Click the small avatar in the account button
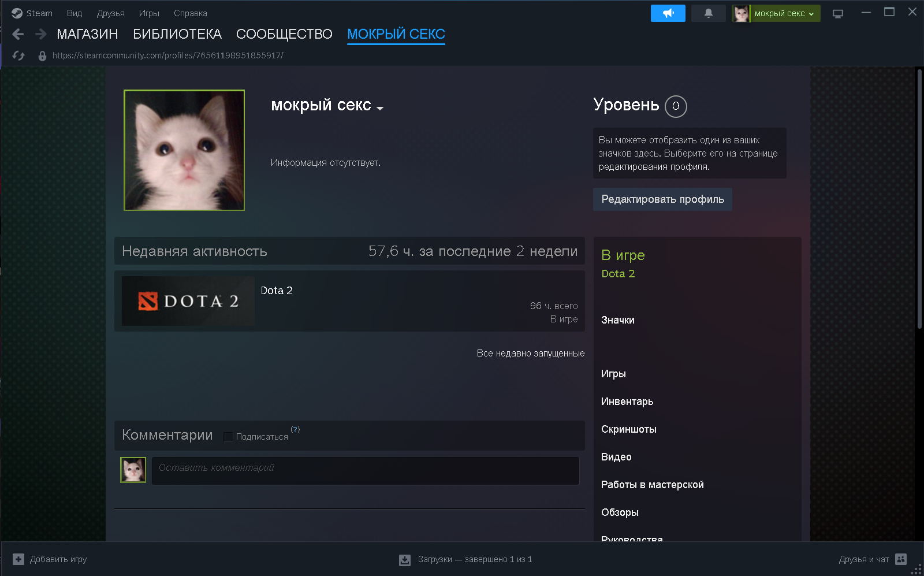 click(741, 13)
